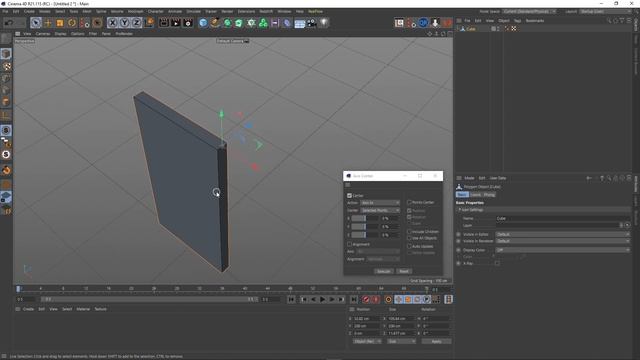The height and width of the screenshot is (360, 640).
Task: Select the Cube object in Object Manager
Action: click(x=471, y=29)
